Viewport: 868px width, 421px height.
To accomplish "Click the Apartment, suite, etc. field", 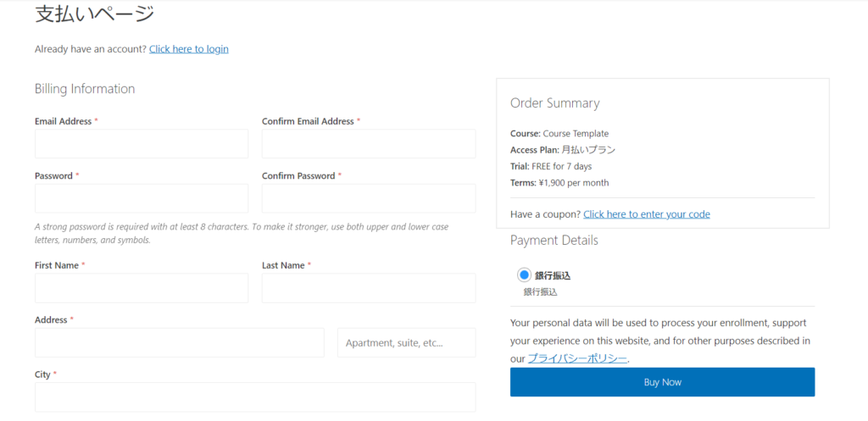I will click(407, 342).
